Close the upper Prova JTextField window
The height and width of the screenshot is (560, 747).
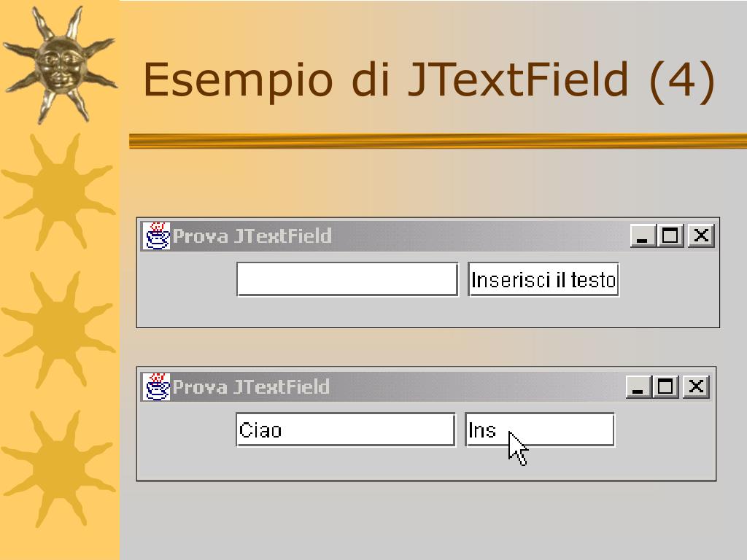click(x=701, y=236)
